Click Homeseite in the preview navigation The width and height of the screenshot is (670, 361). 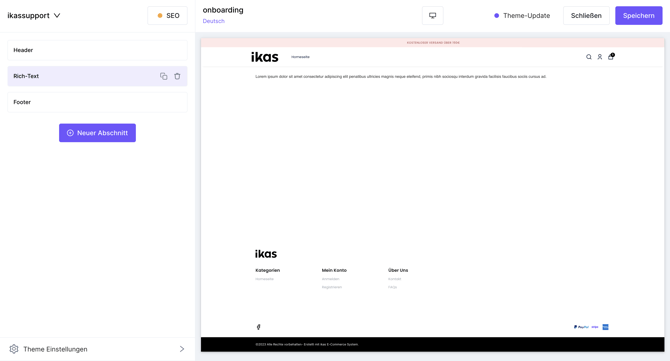pos(300,57)
